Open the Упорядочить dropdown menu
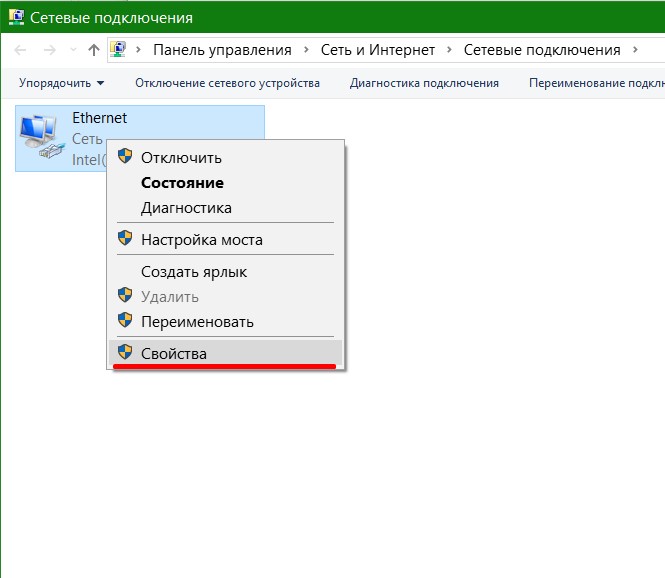The image size is (665, 578). tap(61, 83)
